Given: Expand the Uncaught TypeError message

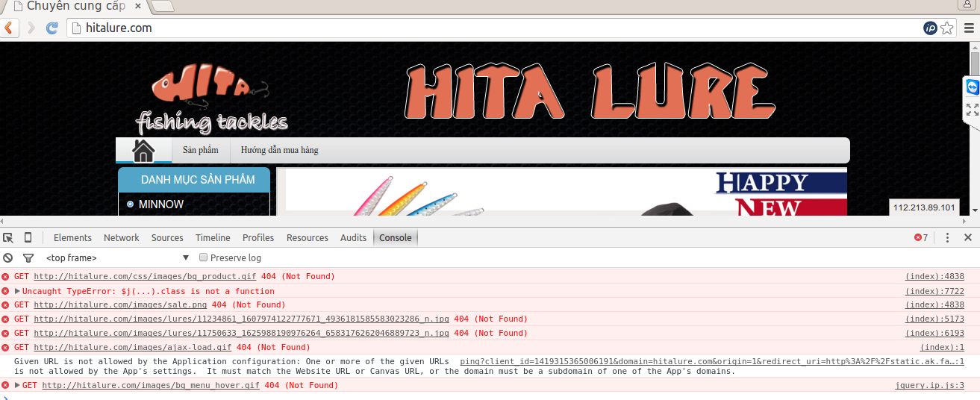Looking at the screenshot, I should 17,291.
